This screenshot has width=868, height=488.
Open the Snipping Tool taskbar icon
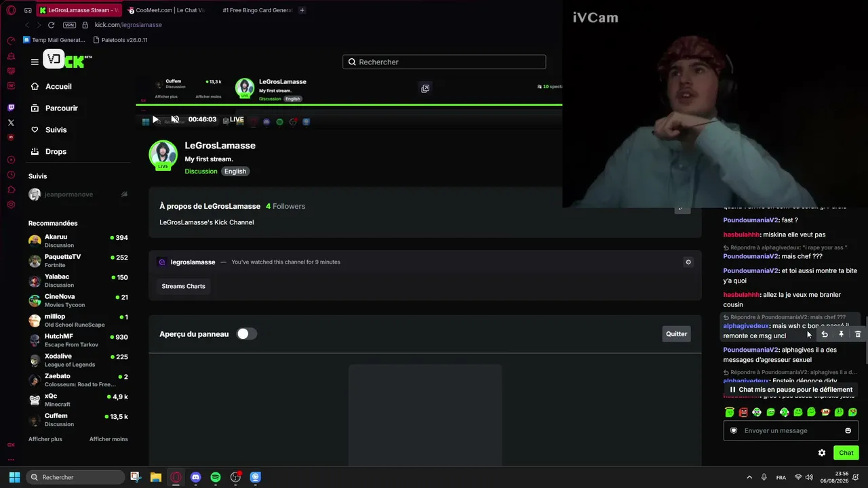(135, 477)
